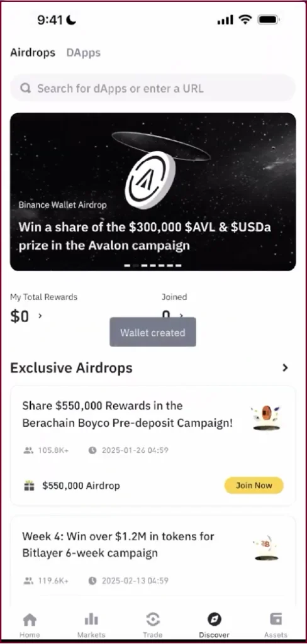Screen dimensions: 307x644
Task: Tap the search magnifier icon
Action: click(26, 88)
